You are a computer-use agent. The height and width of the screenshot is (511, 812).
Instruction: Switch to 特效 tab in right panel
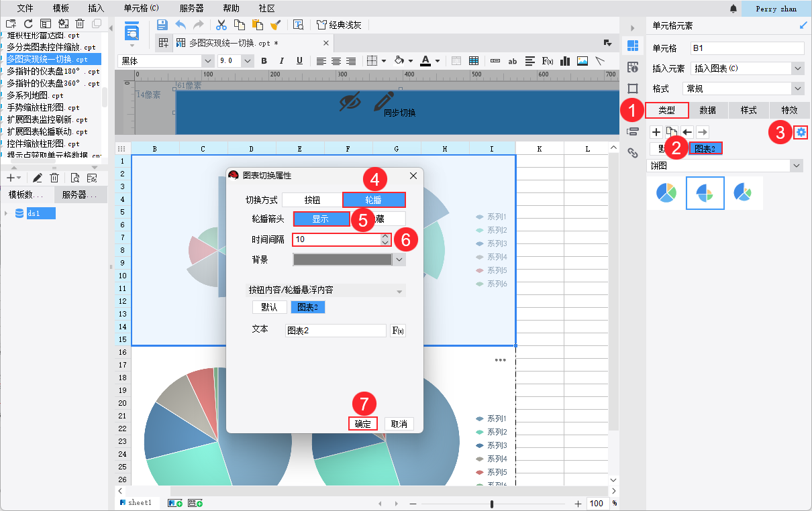pos(789,110)
